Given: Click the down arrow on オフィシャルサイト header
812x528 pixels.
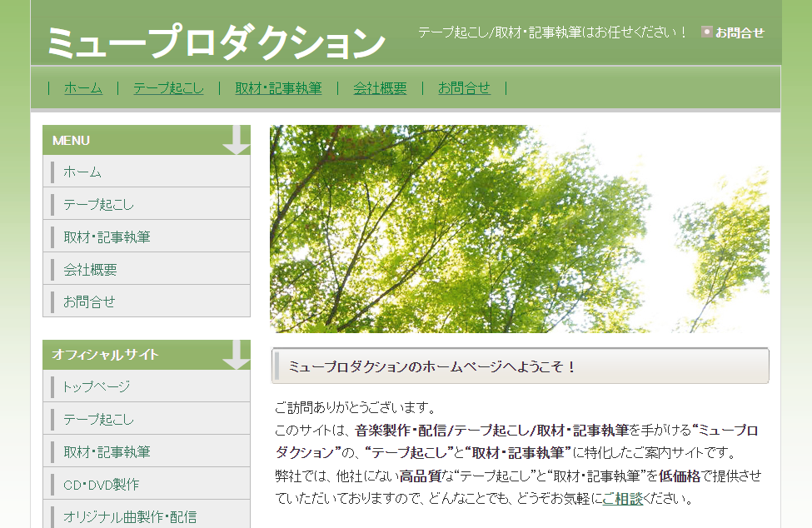Looking at the screenshot, I should [237, 355].
